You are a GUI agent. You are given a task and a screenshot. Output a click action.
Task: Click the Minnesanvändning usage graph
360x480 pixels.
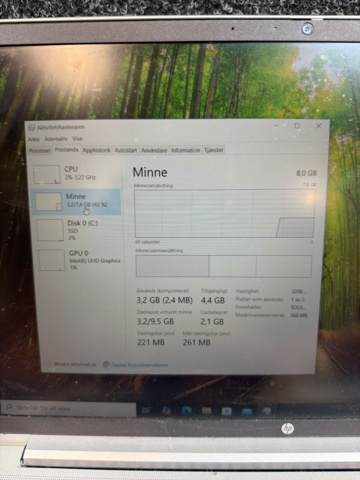(x=224, y=213)
